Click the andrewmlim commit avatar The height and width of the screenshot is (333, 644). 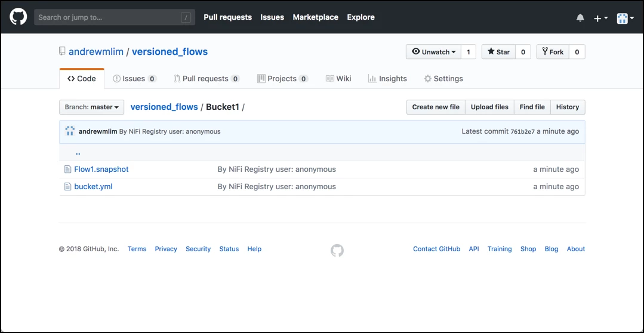point(70,131)
